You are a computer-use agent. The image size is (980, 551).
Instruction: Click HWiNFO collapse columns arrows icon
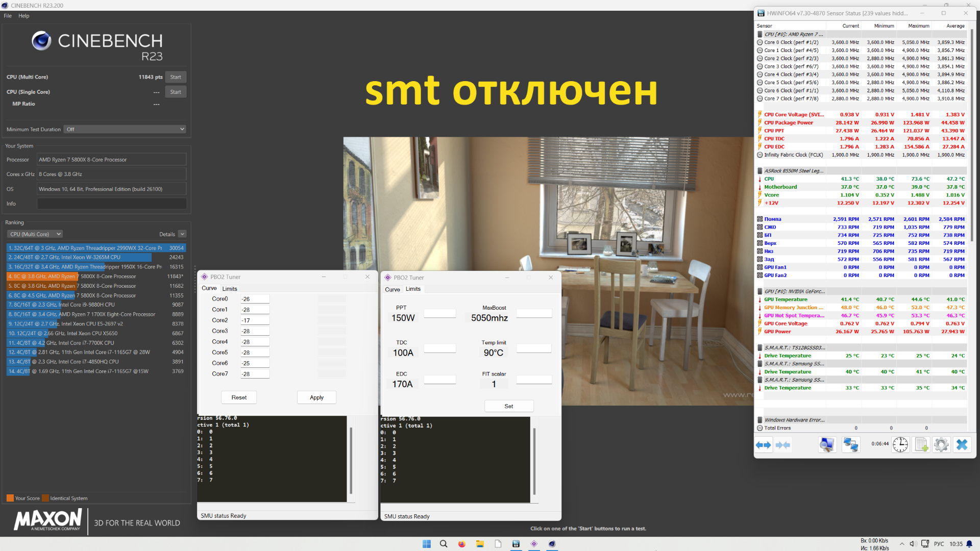coord(783,445)
